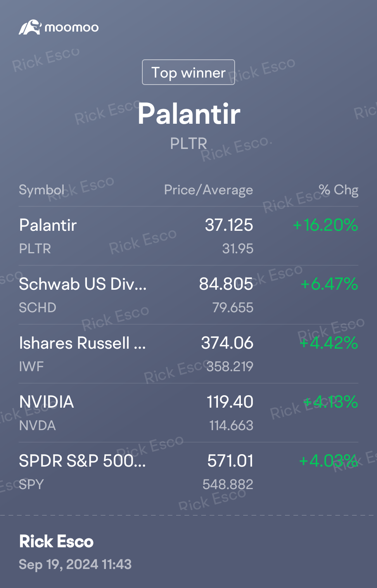377x588 pixels.
Task: Click the Sep 19, 2024 11:43 timestamp
Action: [x=75, y=564]
